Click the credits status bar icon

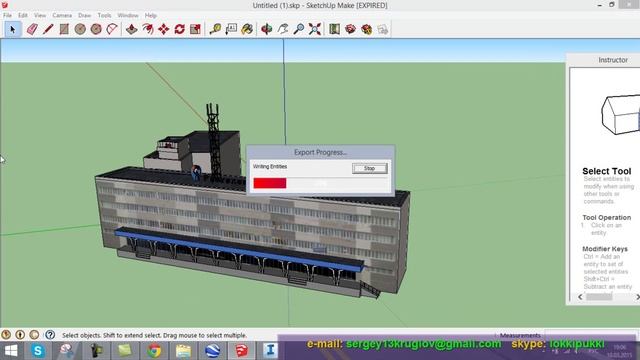click(x=20, y=335)
